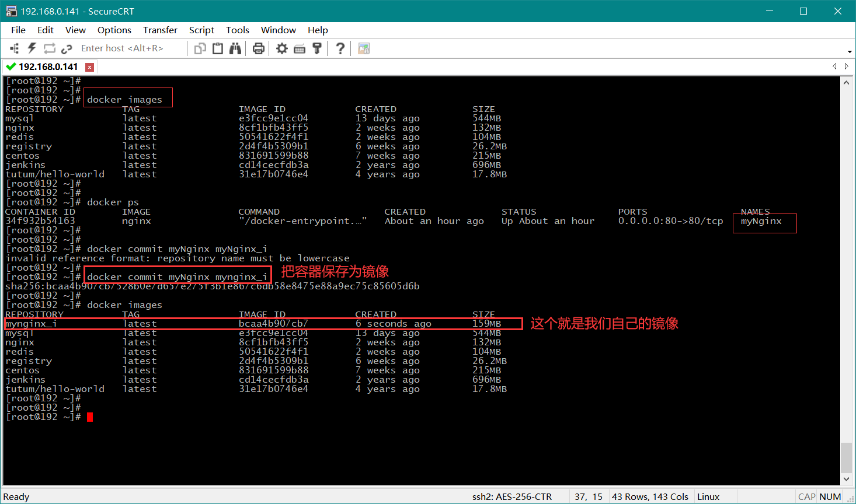856x504 pixels.
Task: Click the Quick Connect lightning icon
Action: [32, 48]
